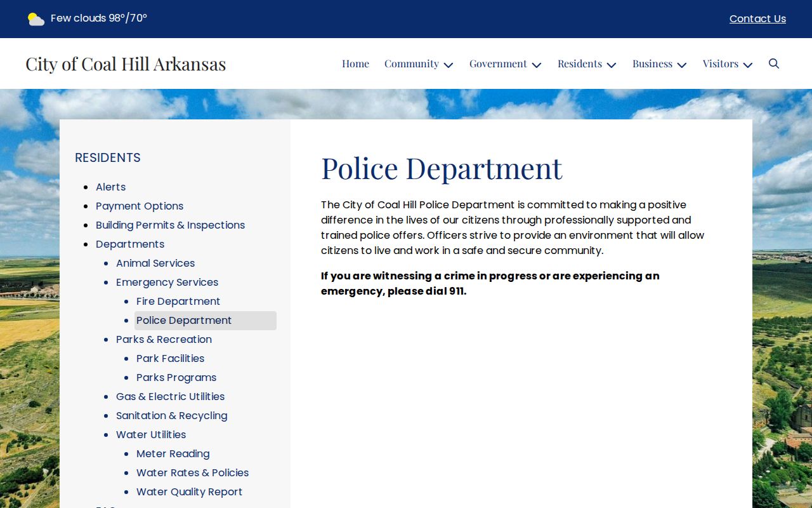The width and height of the screenshot is (812, 508).
Task: Click the Few clouds weather icon
Action: [x=36, y=19]
